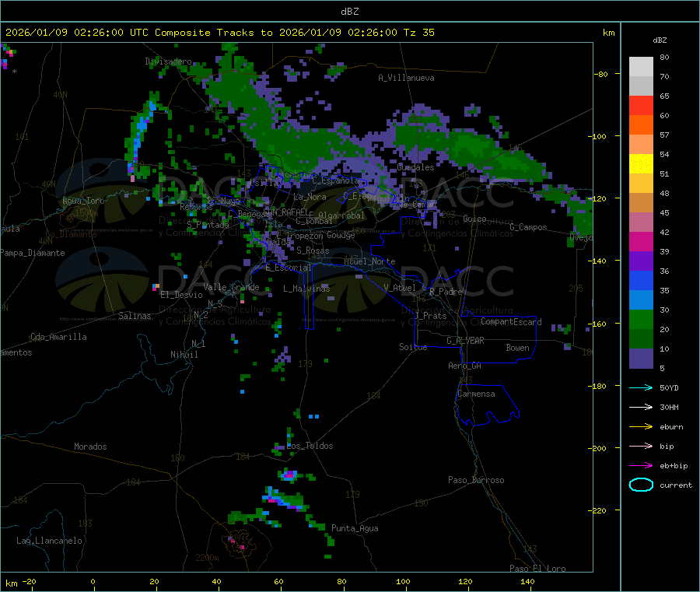Pick the magenta swatch in dBZ legend
Image resolution: width=700 pixels, height=592 pixels.
point(641,241)
